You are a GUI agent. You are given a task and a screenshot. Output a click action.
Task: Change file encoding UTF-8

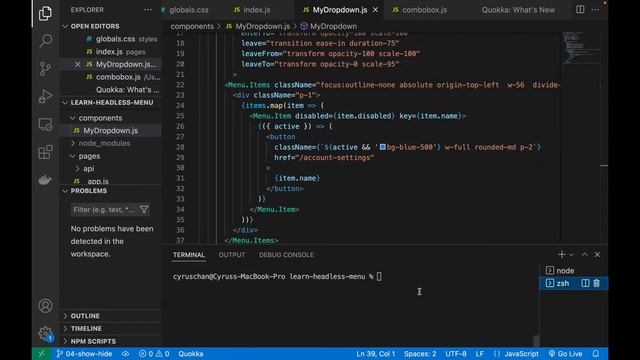[x=456, y=354]
